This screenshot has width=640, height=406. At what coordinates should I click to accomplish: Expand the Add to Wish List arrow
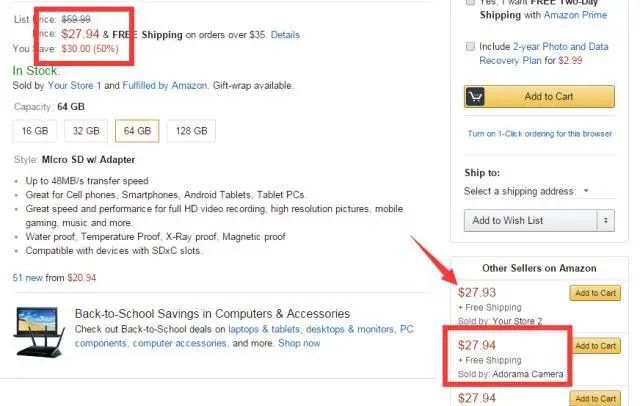pos(605,220)
